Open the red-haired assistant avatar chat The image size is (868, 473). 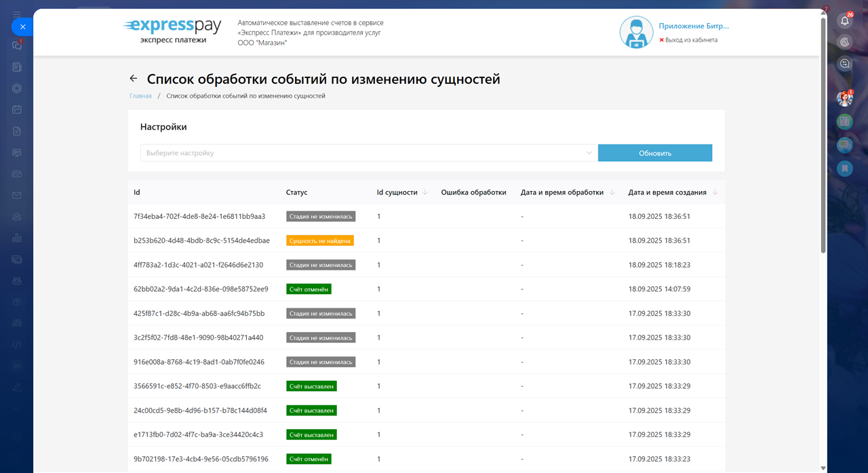(844, 98)
